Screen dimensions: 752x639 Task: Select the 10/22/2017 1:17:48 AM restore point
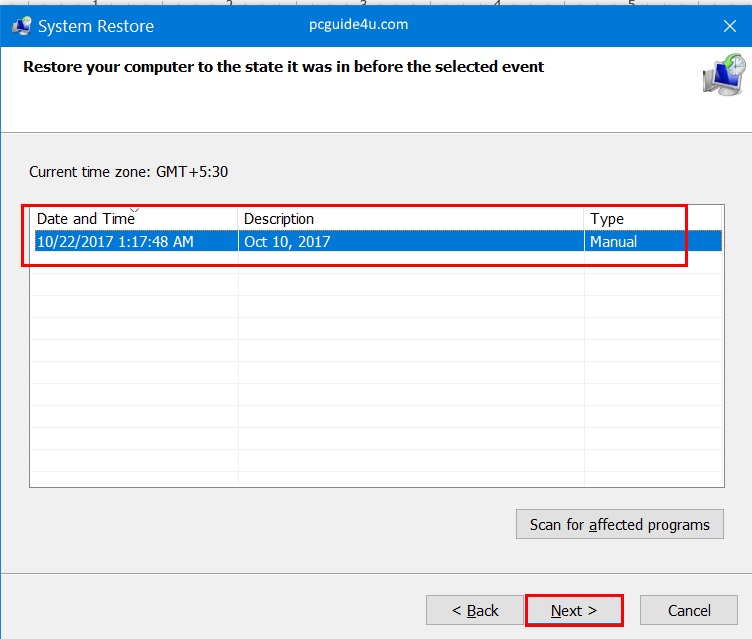[x=115, y=241]
